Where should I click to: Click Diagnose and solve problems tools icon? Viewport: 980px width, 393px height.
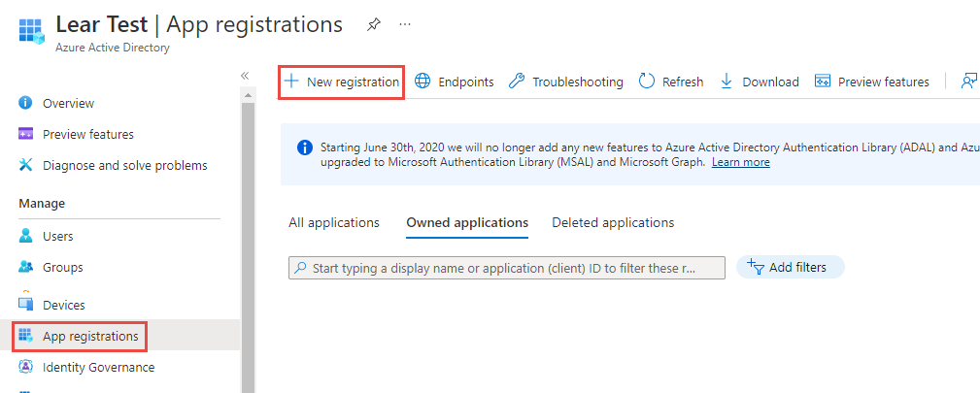(25, 165)
